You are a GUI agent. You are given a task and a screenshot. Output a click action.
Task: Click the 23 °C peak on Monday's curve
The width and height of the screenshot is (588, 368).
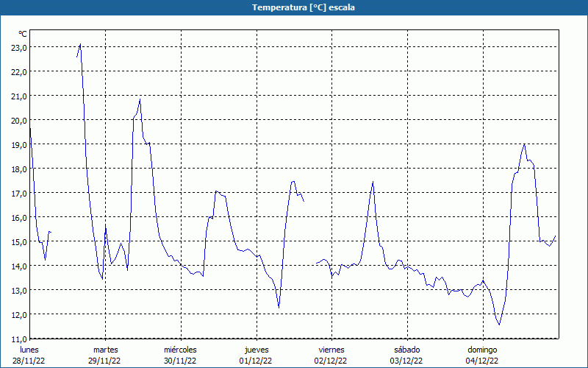tap(80, 44)
